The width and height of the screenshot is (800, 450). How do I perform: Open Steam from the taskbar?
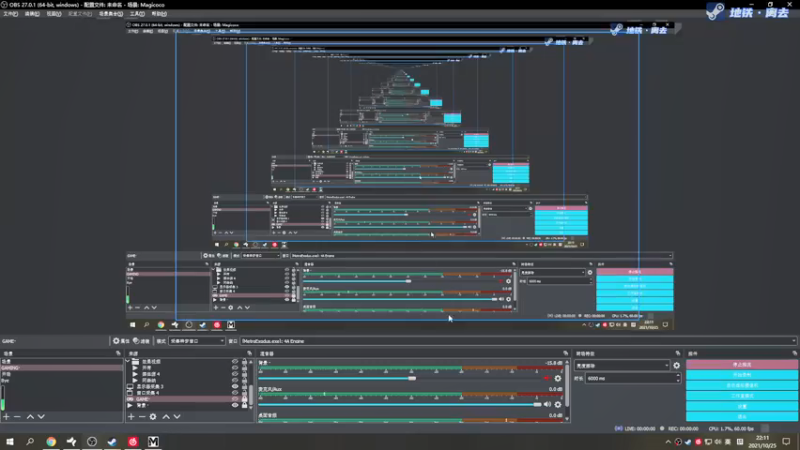[x=112, y=442]
